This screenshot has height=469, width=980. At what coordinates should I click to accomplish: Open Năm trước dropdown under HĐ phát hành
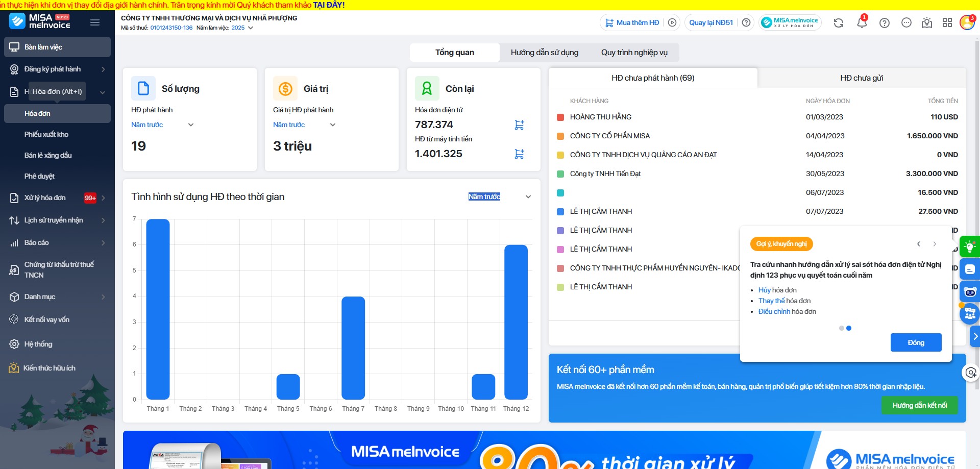point(162,125)
